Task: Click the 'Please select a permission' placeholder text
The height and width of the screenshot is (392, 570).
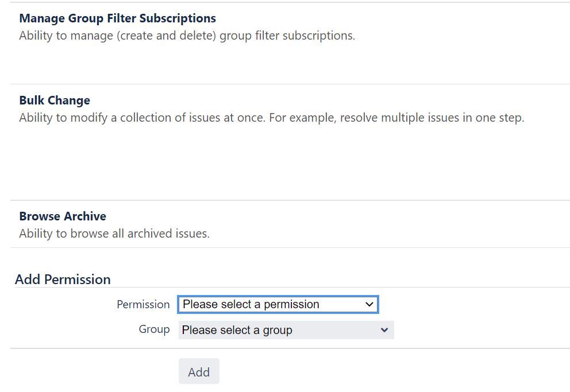Action: pos(251,304)
